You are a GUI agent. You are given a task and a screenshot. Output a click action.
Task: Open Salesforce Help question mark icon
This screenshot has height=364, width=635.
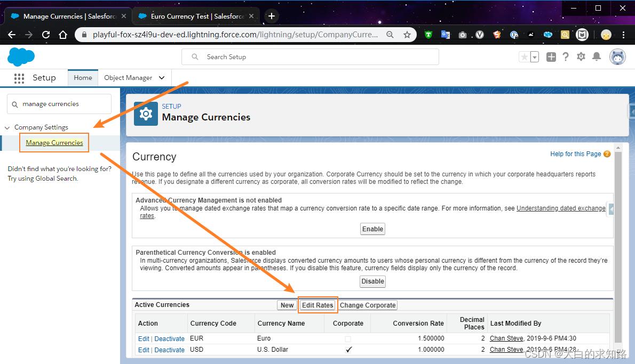(x=566, y=56)
